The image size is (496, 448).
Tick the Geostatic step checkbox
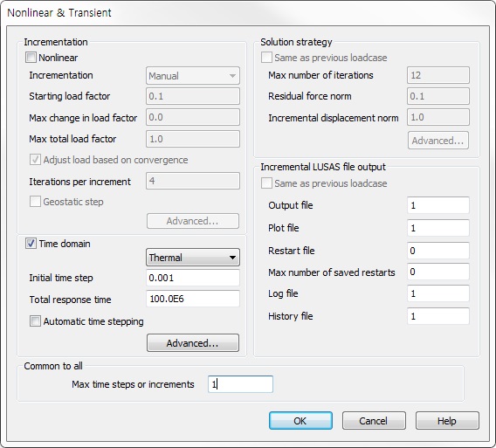(35, 202)
